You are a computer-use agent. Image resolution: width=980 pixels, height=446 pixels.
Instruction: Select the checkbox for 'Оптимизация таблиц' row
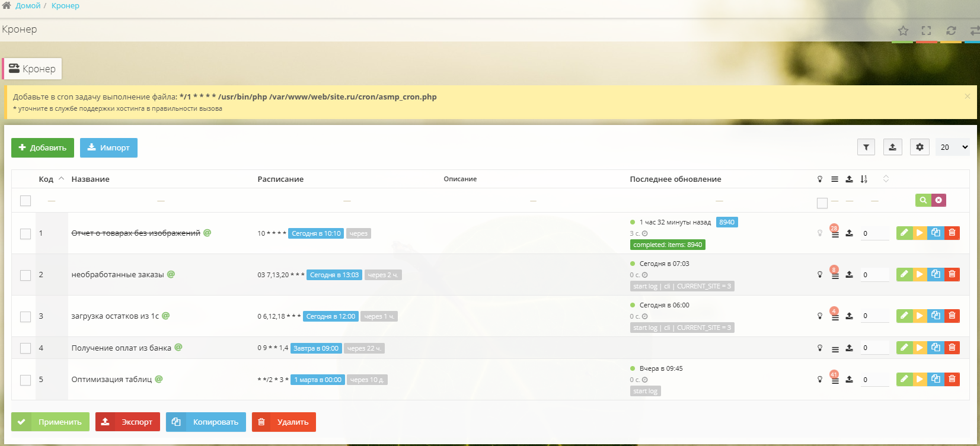click(25, 380)
